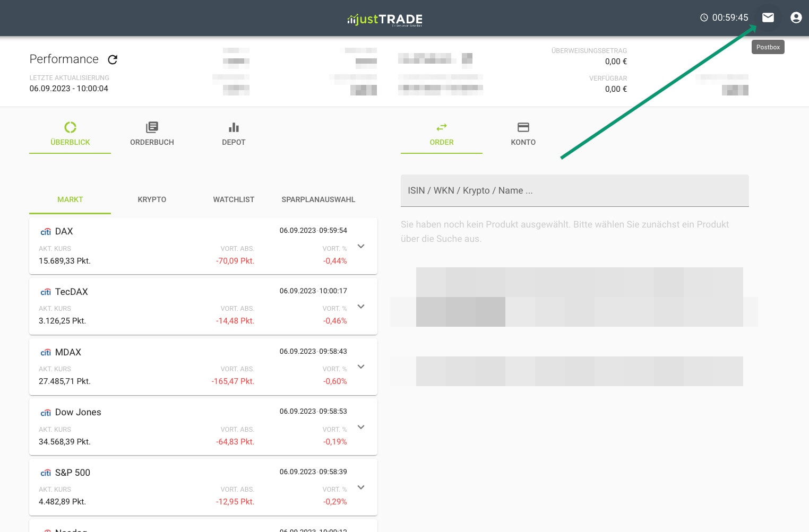Select the DAX index name
The width and height of the screenshot is (809, 532).
click(64, 231)
